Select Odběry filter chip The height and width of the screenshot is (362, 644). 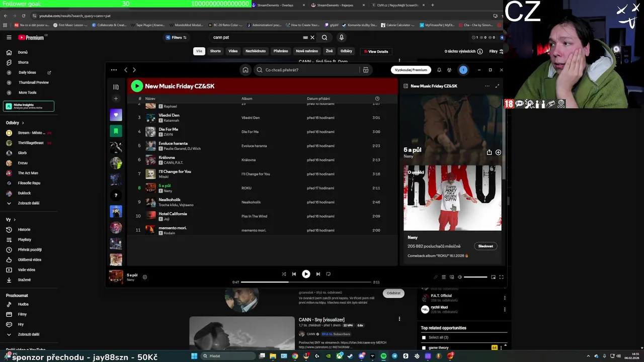pyautogui.click(x=346, y=51)
